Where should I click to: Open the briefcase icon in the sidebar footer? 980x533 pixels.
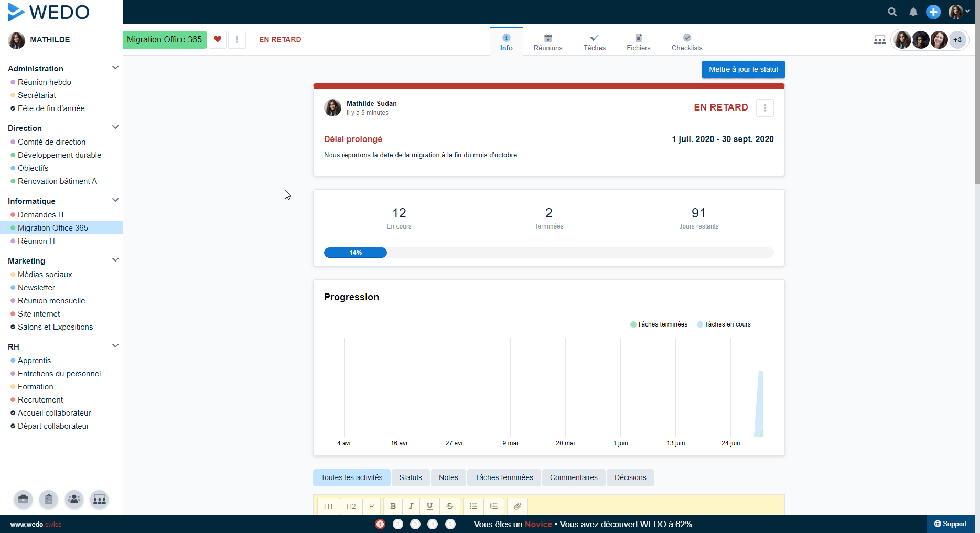tap(24, 499)
